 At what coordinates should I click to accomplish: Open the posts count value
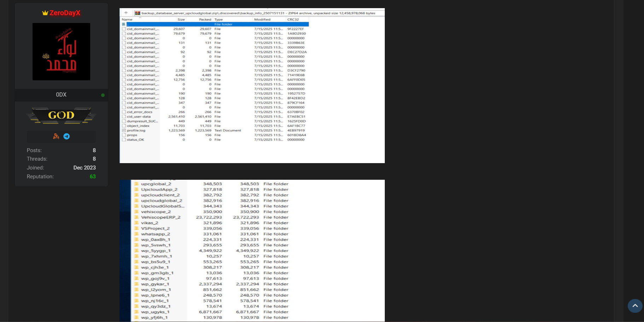pyautogui.click(x=94, y=150)
